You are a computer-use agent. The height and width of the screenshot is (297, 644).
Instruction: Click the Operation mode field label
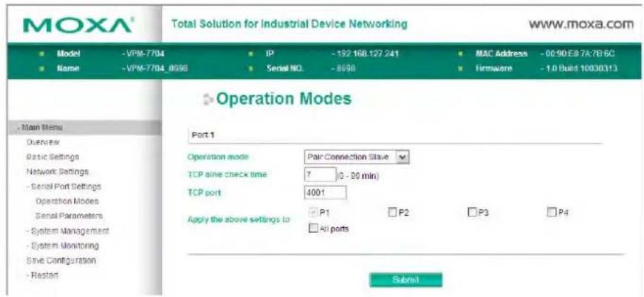(x=218, y=157)
